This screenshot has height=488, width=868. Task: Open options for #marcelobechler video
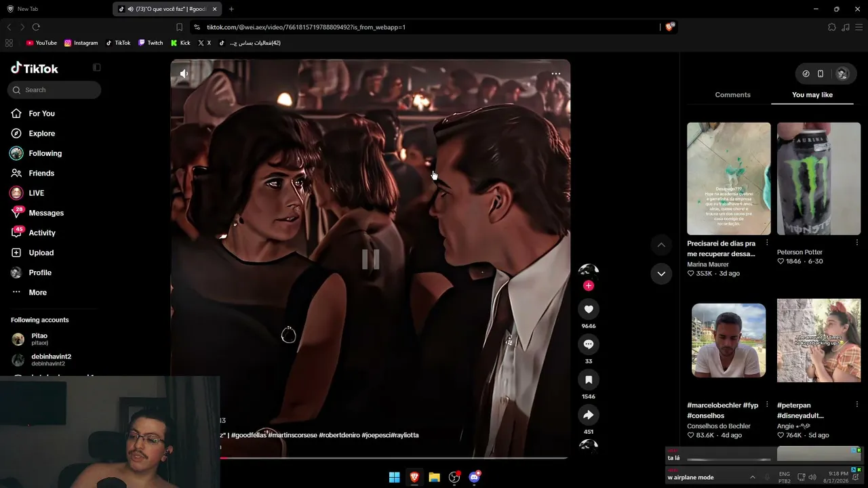pos(767,405)
